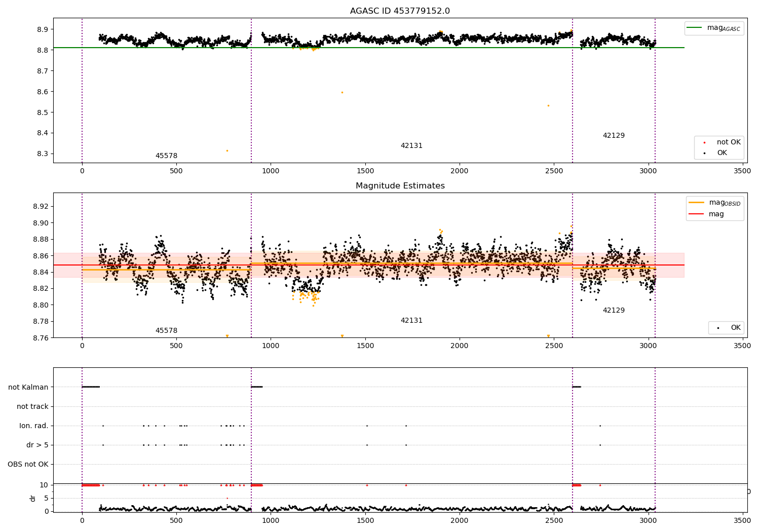This screenshot has width=760, height=532.
Task: Click the '42131' label in Magnitude Estimates plot
Action: coord(411,321)
